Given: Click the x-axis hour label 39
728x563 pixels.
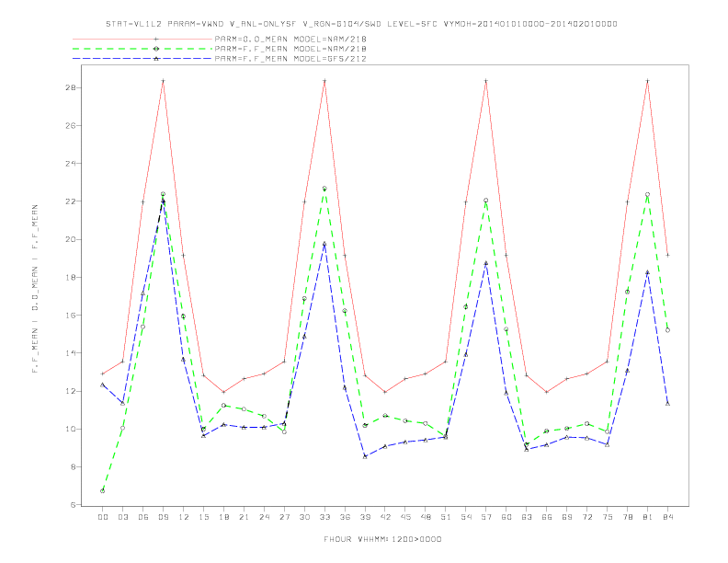Looking at the screenshot, I should pyautogui.click(x=365, y=517).
